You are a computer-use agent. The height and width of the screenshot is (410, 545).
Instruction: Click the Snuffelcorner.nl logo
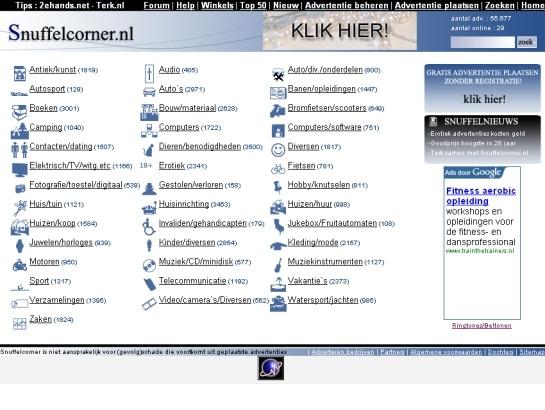71,33
